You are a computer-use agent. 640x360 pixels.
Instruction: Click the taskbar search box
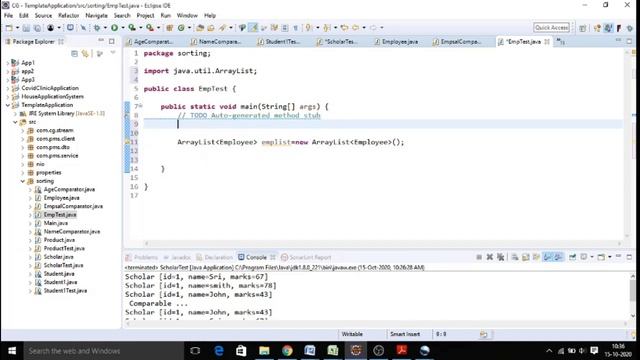point(103,351)
